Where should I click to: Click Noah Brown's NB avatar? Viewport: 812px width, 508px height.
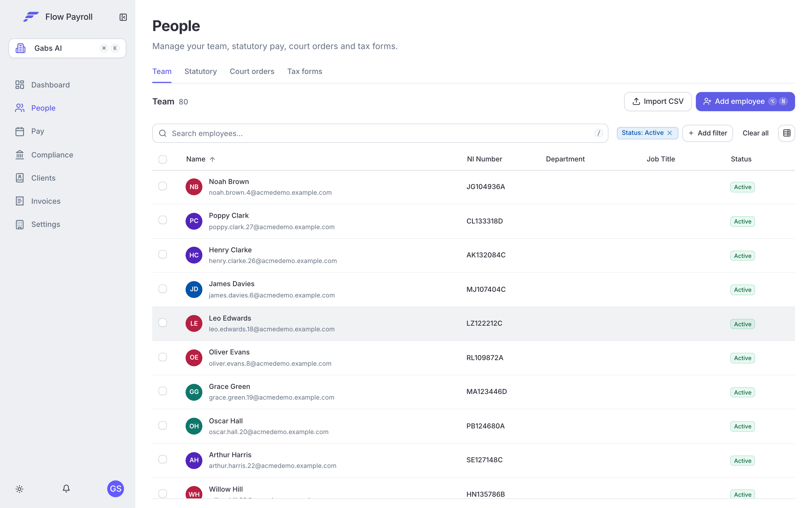click(x=194, y=187)
